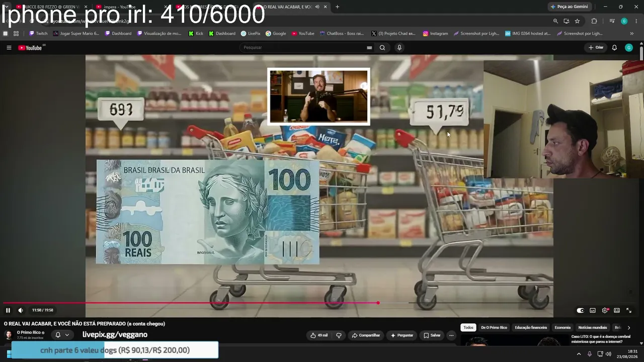
Task: Open the Chrome extensions puzzle icon
Action: [x=594, y=21]
